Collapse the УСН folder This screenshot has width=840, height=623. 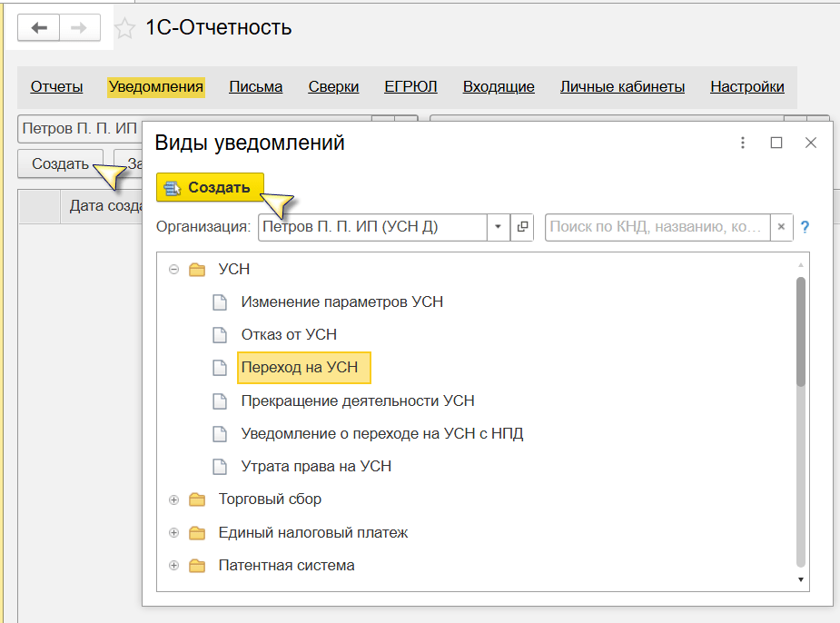tap(173, 270)
